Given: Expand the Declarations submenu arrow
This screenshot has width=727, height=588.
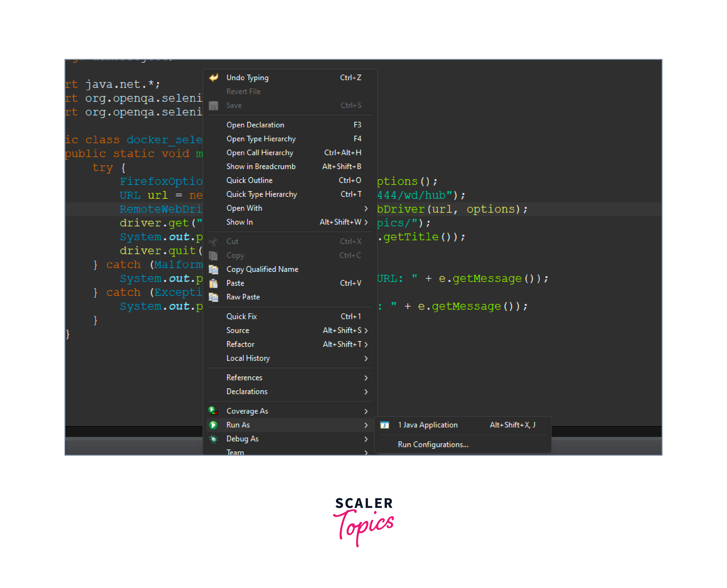Looking at the screenshot, I should [366, 392].
